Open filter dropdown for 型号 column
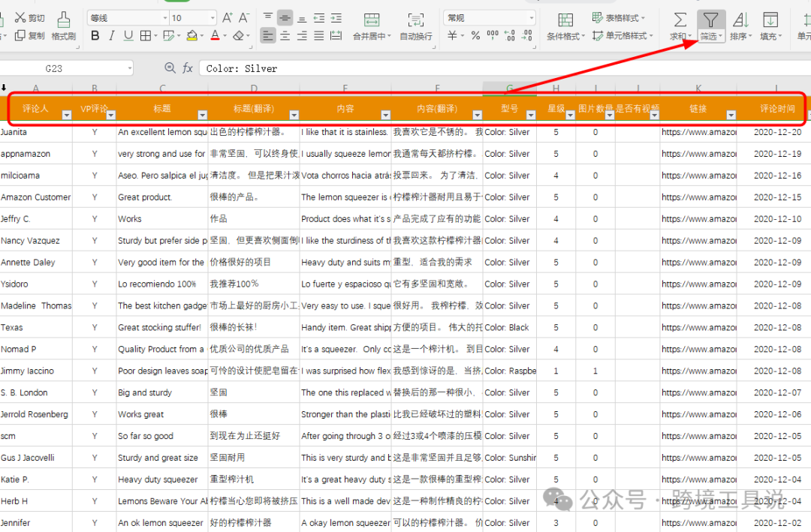Screen dimensions: 811x532 (531, 115)
